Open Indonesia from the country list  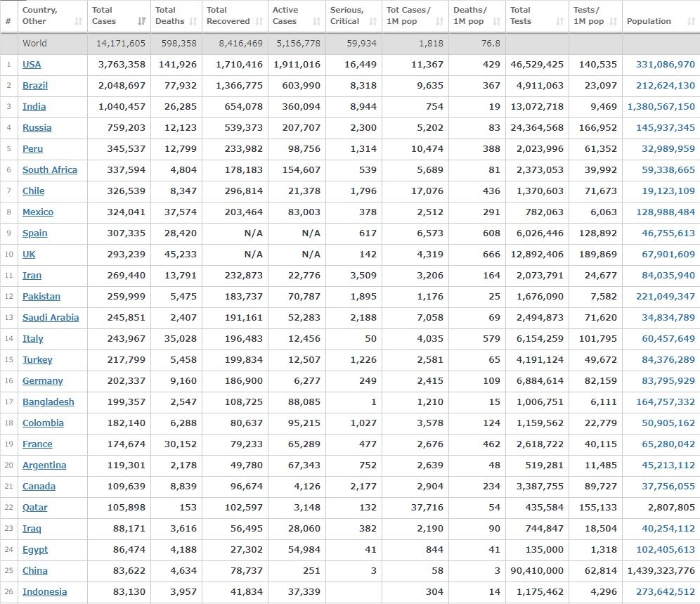pyautogui.click(x=44, y=592)
